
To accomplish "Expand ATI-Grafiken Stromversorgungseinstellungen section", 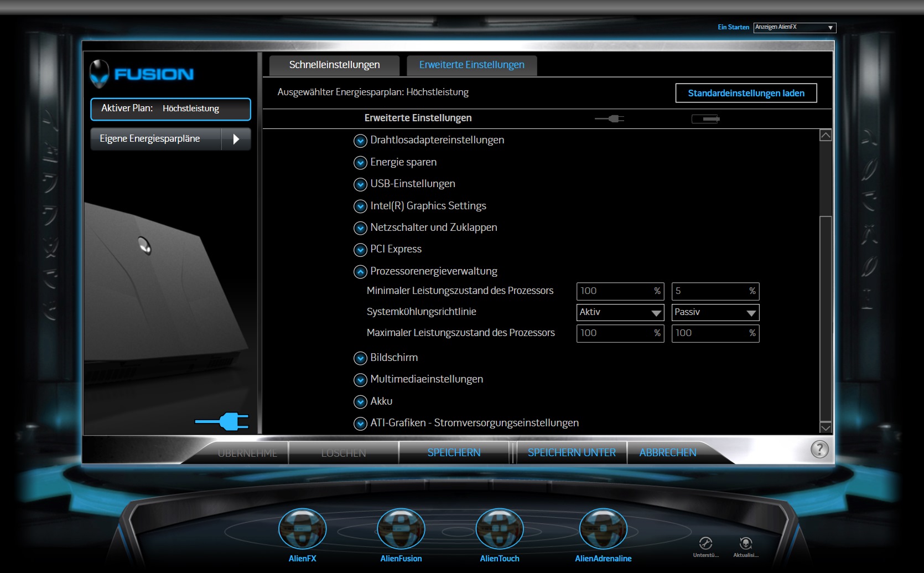I will point(360,424).
